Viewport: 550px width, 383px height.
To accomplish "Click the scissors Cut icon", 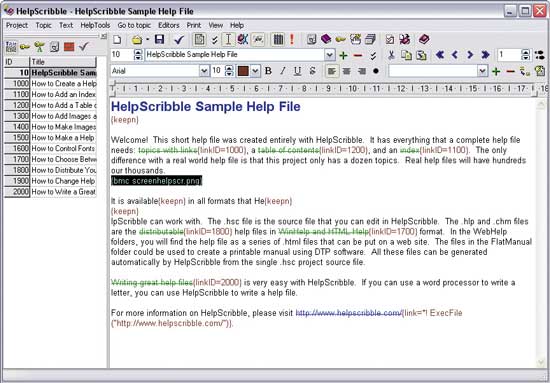I will tap(391, 55).
